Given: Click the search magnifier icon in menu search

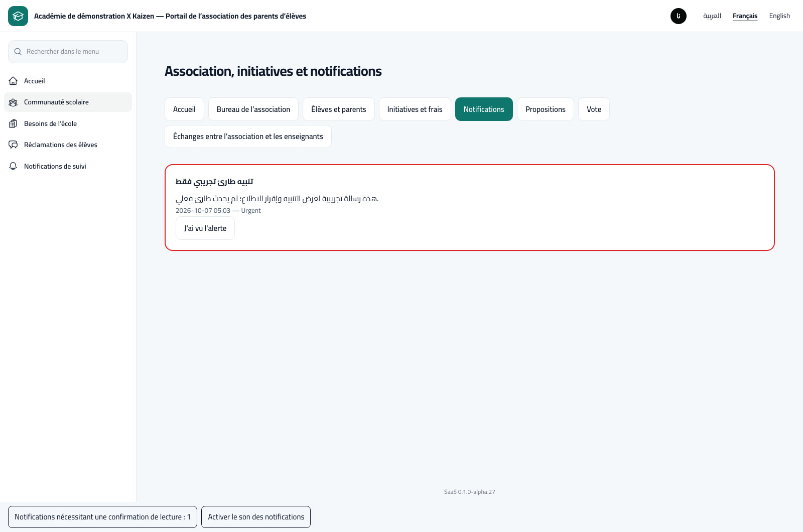Looking at the screenshot, I should coord(18,52).
